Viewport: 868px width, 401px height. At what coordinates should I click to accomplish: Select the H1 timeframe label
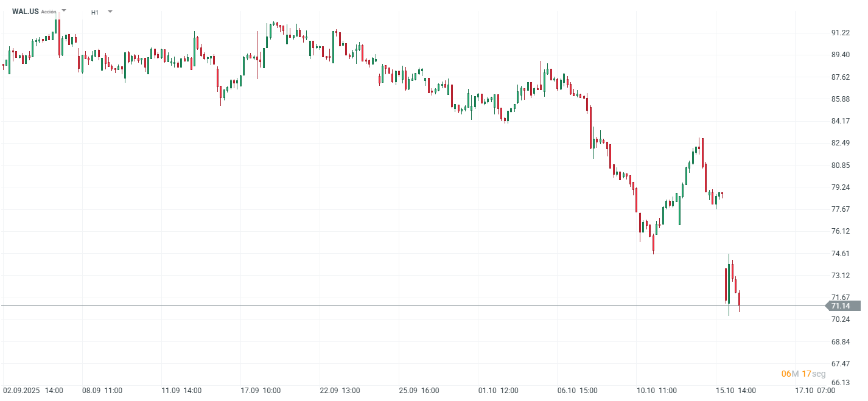pos(95,12)
